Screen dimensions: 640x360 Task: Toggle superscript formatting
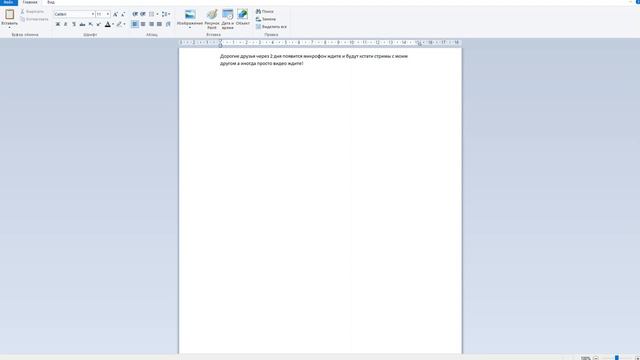[98, 24]
